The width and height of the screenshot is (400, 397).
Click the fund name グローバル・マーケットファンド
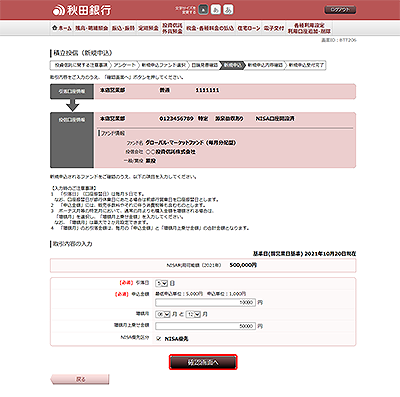coord(191,143)
